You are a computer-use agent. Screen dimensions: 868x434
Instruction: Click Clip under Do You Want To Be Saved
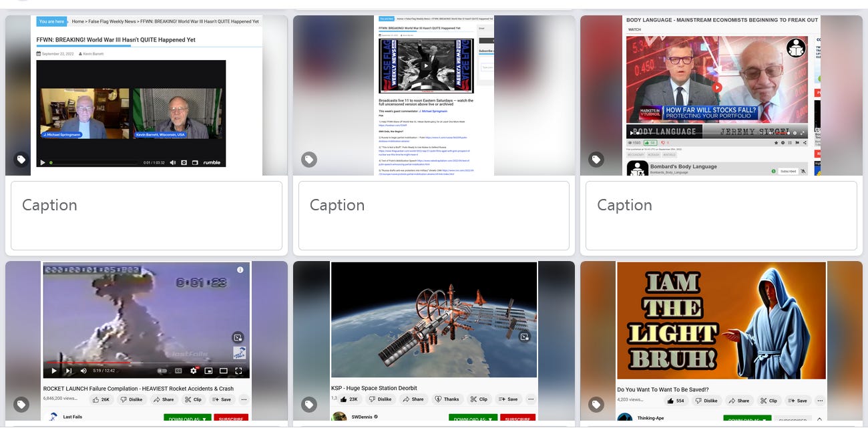[769, 401]
